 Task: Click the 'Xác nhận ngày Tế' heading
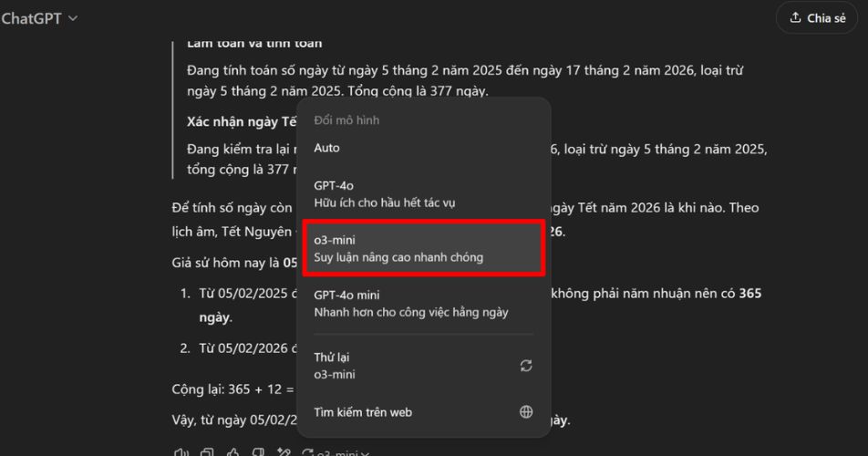coord(242,121)
